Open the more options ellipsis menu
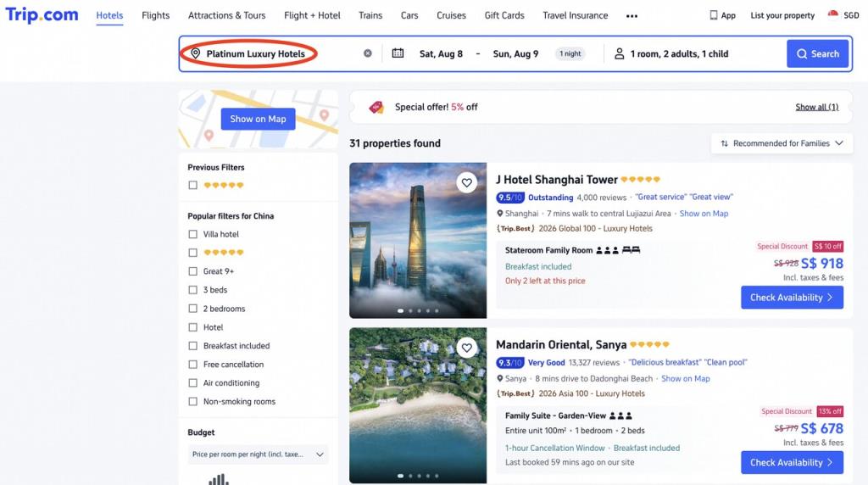Screen dimensions: 868x485 point(632,16)
